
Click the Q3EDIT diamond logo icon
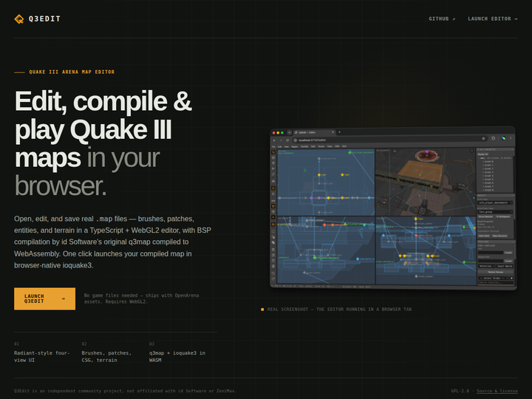click(x=19, y=19)
